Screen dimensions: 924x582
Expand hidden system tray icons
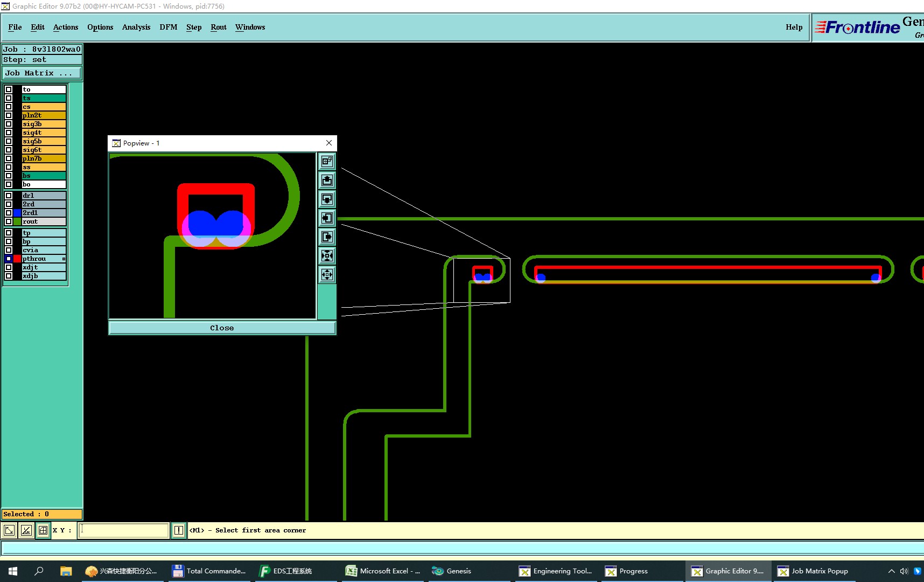pos(891,571)
